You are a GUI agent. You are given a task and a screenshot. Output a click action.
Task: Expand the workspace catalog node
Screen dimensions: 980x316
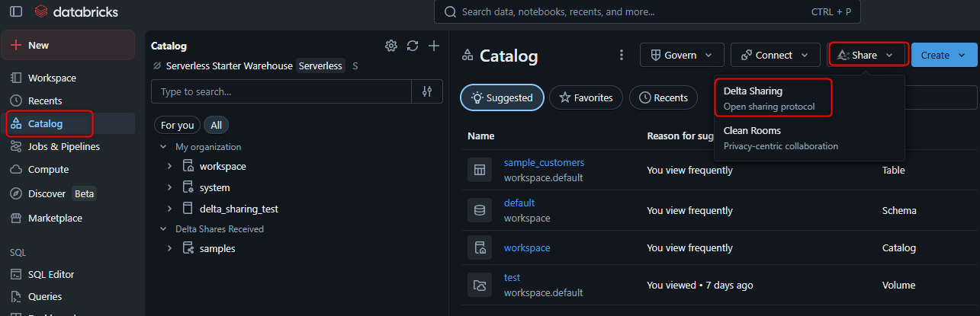click(170, 166)
